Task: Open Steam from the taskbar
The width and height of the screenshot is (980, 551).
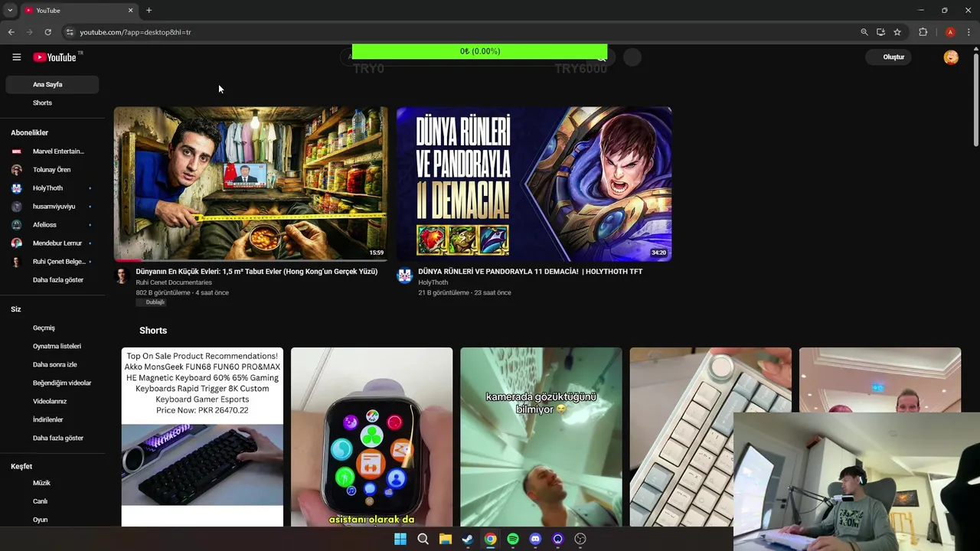Action: point(468,539)
